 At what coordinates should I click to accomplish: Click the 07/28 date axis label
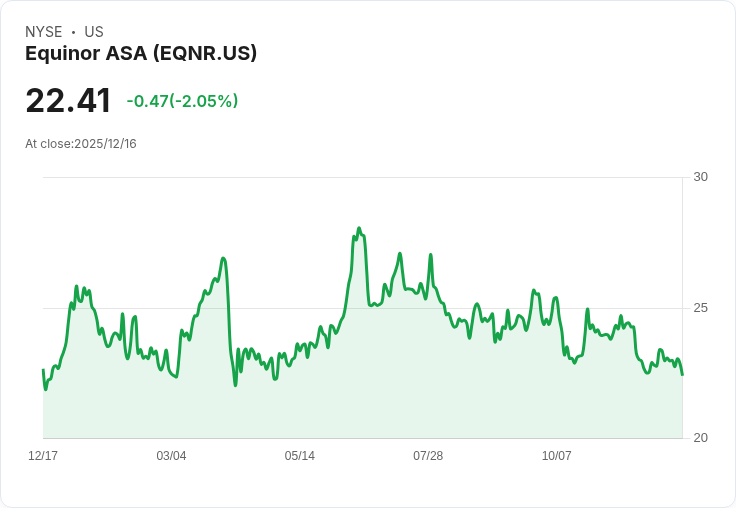428,455
